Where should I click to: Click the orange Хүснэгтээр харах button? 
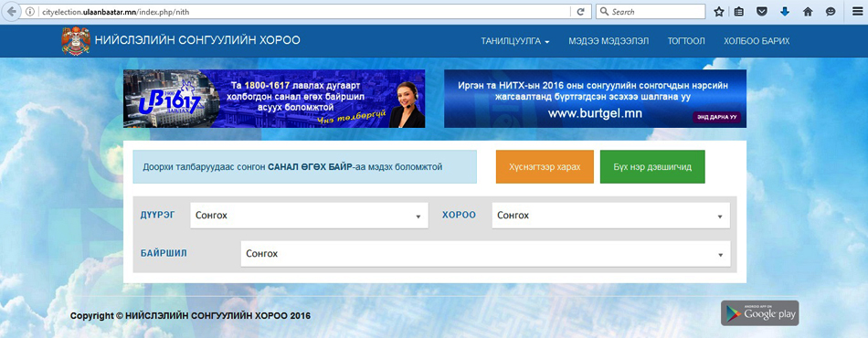coord(545,166)
